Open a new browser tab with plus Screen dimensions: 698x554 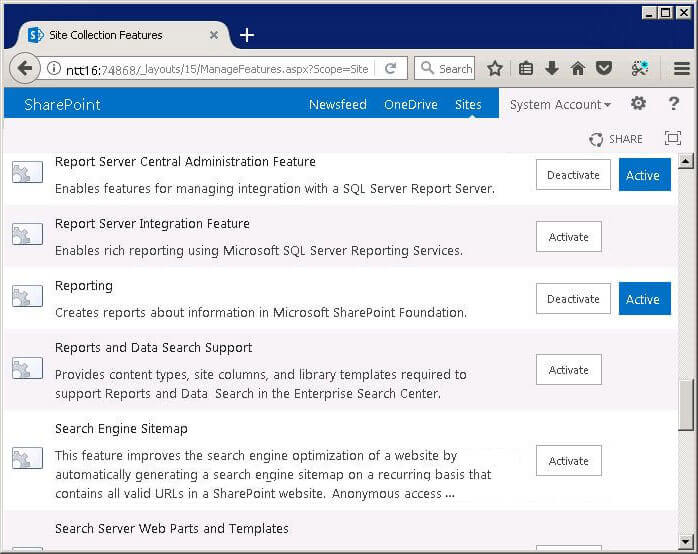247,35
